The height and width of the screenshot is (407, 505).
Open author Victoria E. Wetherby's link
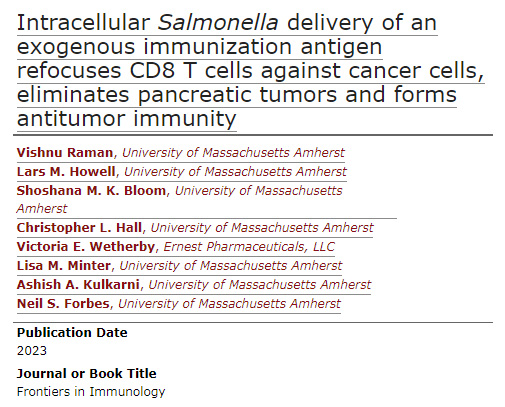point(86,247)
